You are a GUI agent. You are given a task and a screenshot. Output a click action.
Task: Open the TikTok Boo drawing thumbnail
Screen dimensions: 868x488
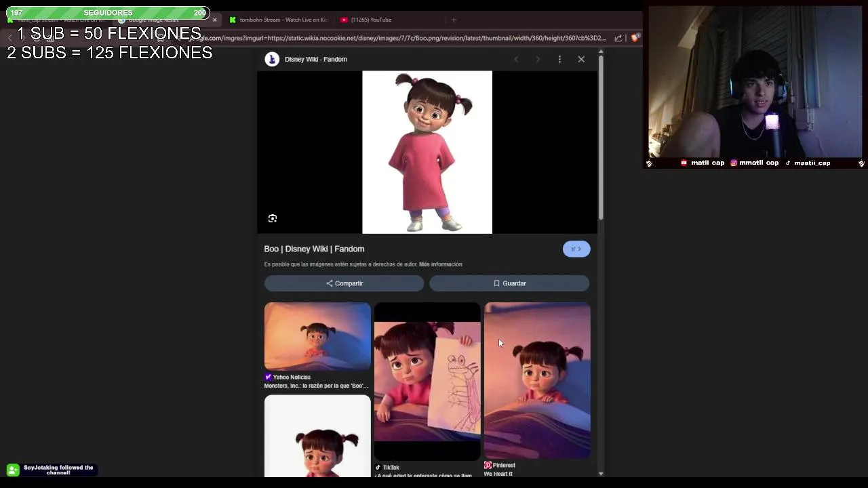click(427, 382)
